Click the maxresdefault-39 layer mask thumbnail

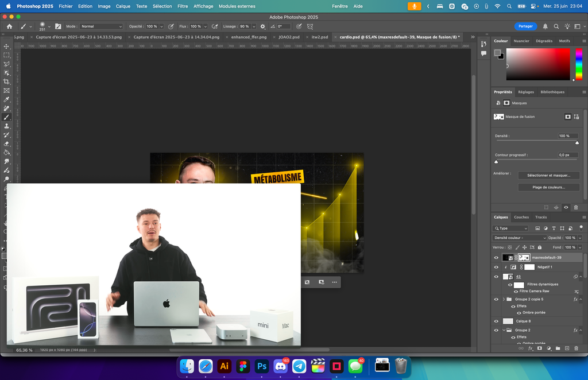524,258
